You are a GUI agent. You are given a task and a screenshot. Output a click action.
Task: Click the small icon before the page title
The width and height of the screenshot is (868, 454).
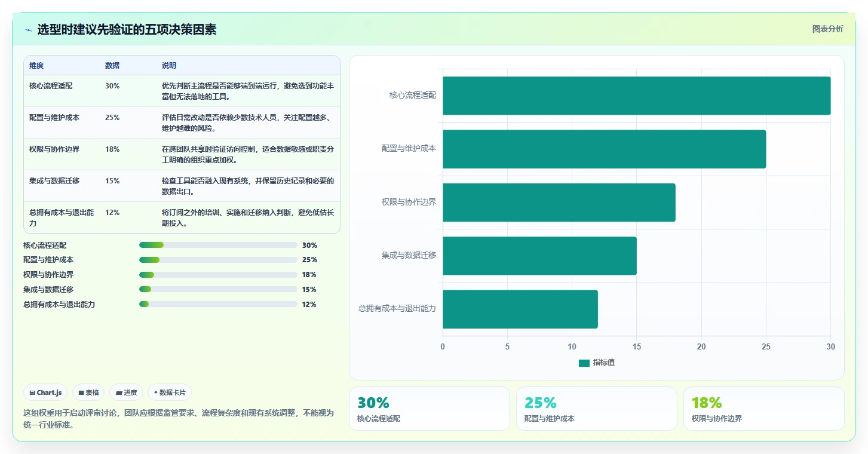point(28,30)
